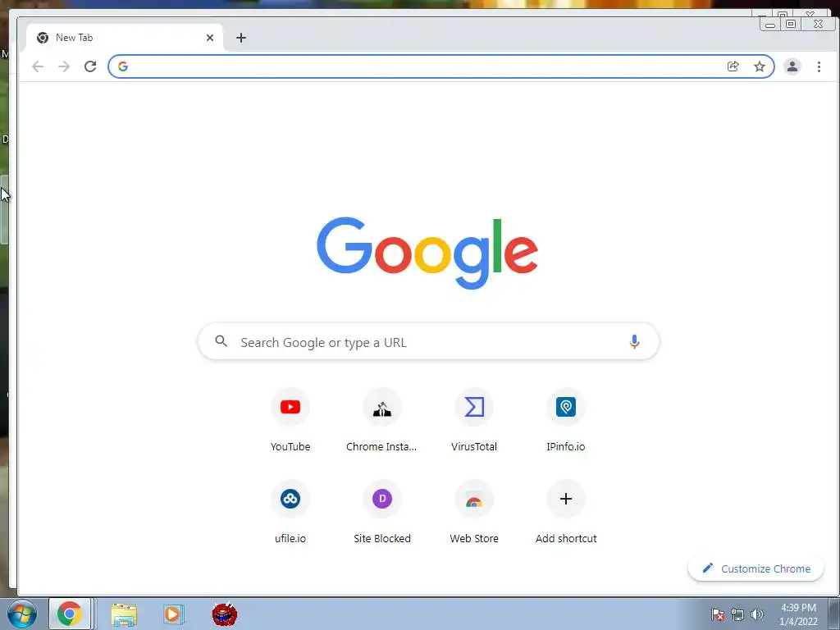Open the VirusTotal shortcut
The image size is (840, 630).
tap(474, 421)
